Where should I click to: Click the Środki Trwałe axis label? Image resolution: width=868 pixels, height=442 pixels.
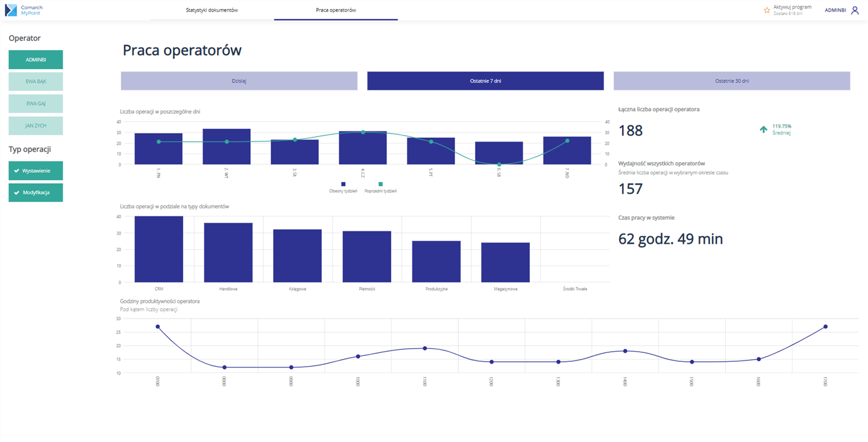tap(574, 289)
